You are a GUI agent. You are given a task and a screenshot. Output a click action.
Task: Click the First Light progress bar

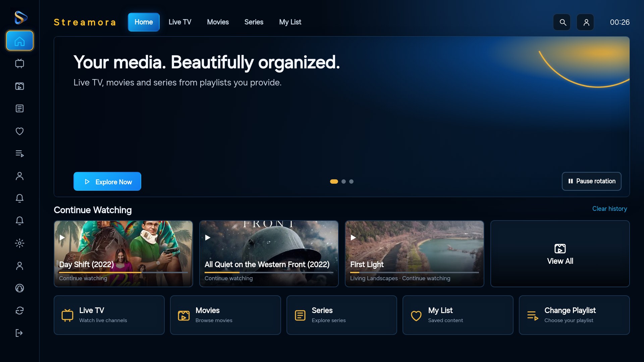415,273
